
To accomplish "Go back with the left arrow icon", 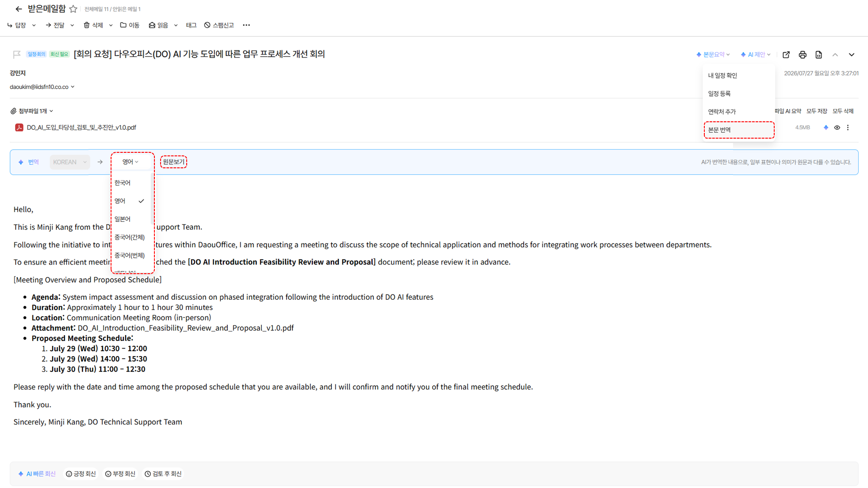I will 19,9.
